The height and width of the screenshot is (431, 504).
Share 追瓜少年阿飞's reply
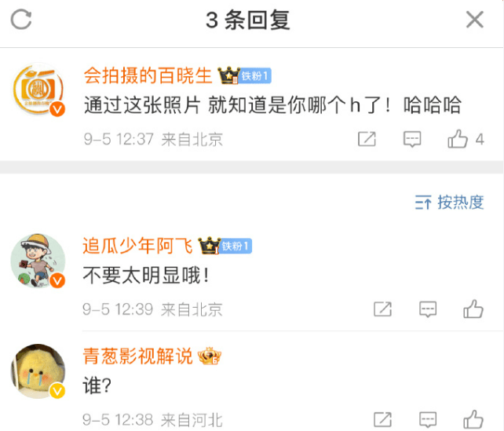(x=382, y=309)
